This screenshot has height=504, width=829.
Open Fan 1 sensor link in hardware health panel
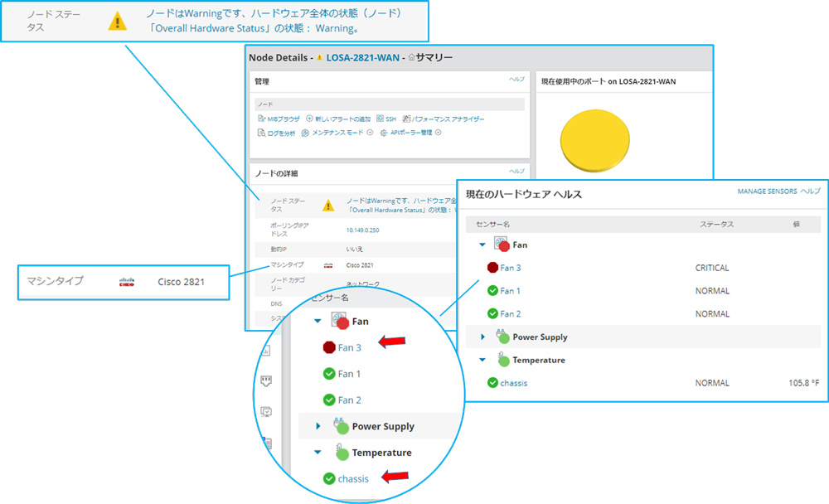[510, 290]
